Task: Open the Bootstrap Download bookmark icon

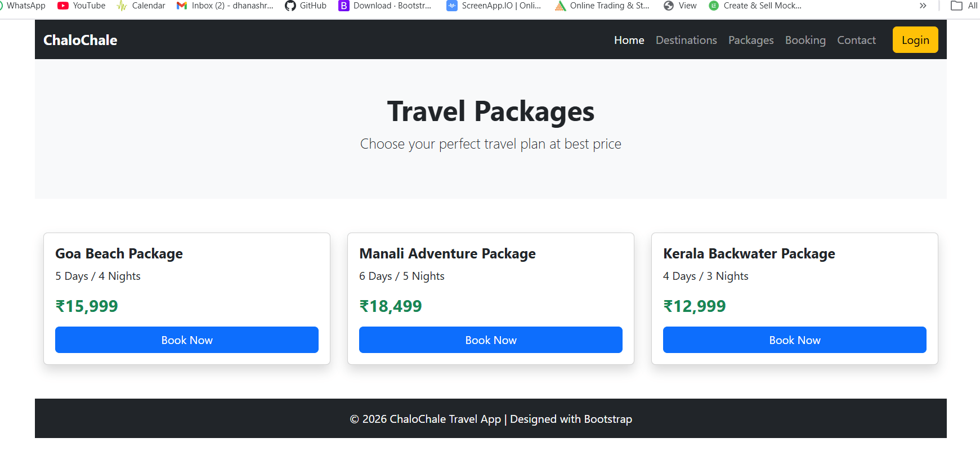Action: pos(344,6)
